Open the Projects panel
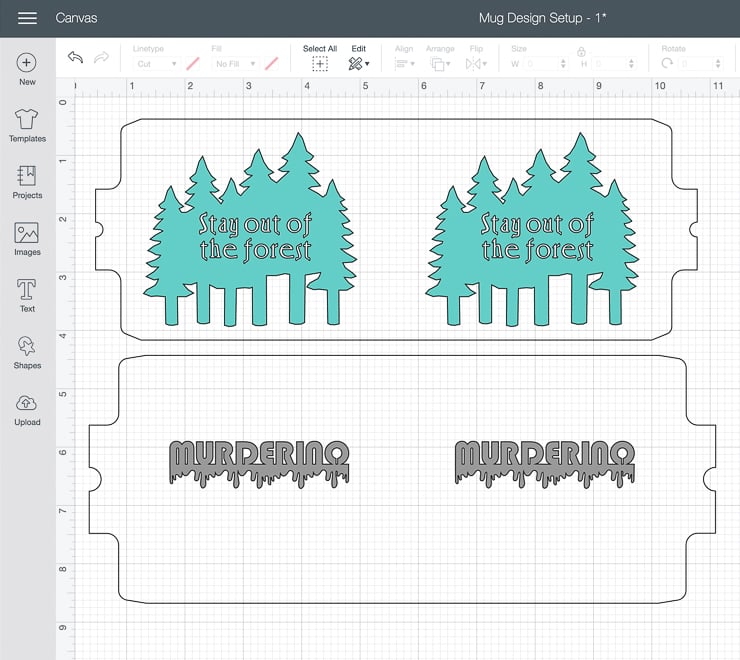The width and height of the screenshot is (740, 660). click(27, 182)
